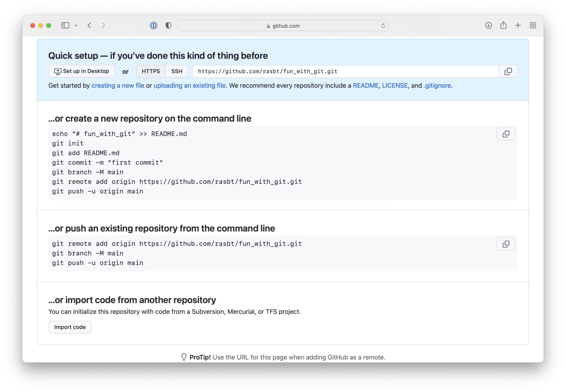This screenshot has height=392, width=566.
Task: Toggle the Safari sidebar
Action: point(65,25)
